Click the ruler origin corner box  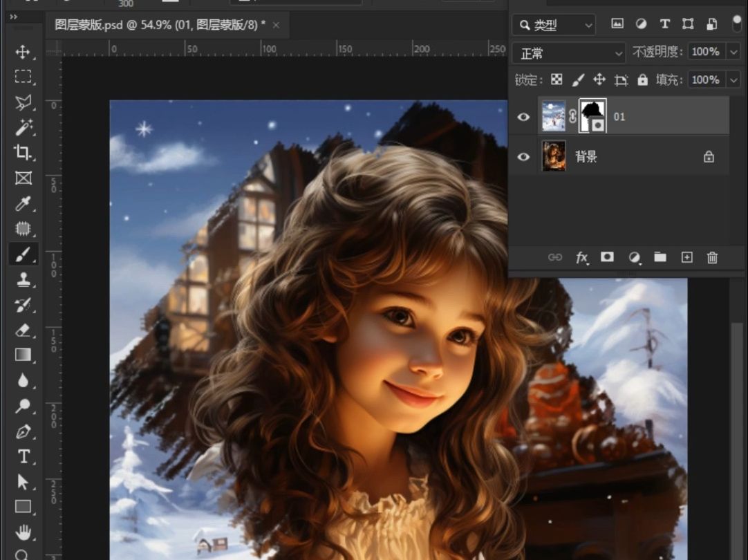pos(54,48)
